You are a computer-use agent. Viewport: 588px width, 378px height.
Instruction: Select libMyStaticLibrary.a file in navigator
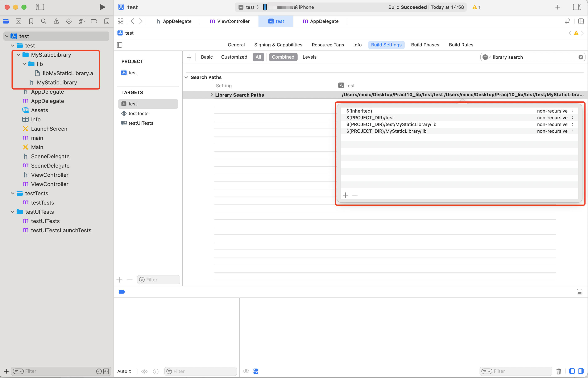point(67,73)
